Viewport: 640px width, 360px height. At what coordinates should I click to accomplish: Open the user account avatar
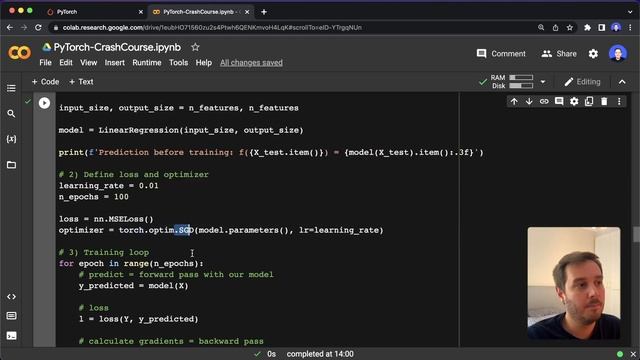tap(618, 53)
